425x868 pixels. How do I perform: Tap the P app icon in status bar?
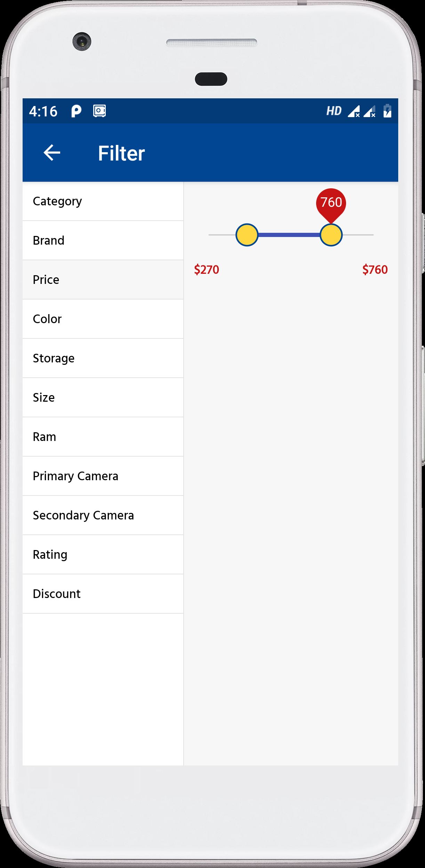[76, 111]
